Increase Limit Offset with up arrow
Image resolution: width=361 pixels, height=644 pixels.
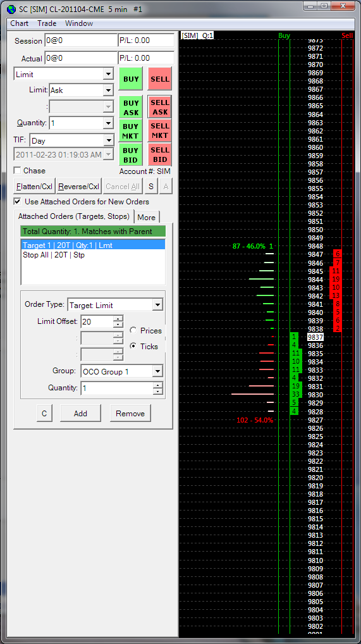click(x=118, y=318)
